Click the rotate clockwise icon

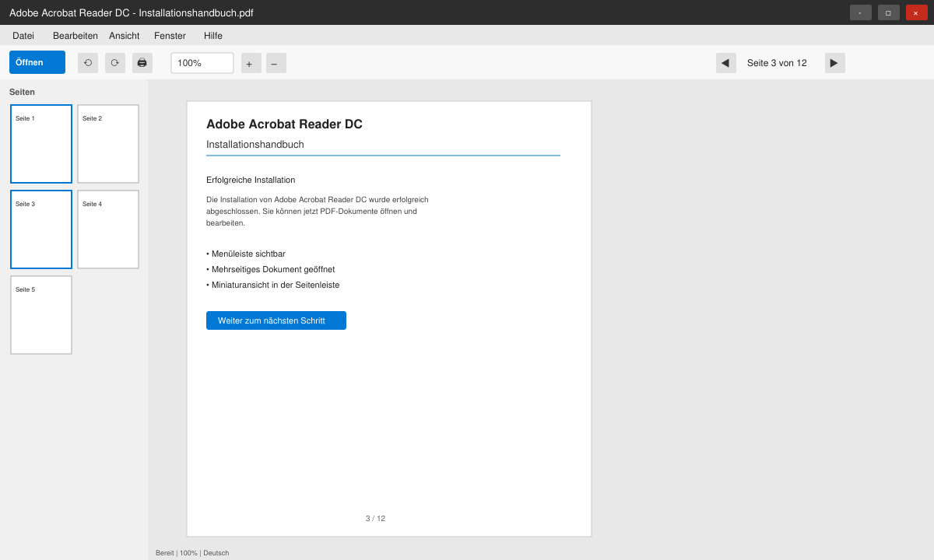coord(115,63)
